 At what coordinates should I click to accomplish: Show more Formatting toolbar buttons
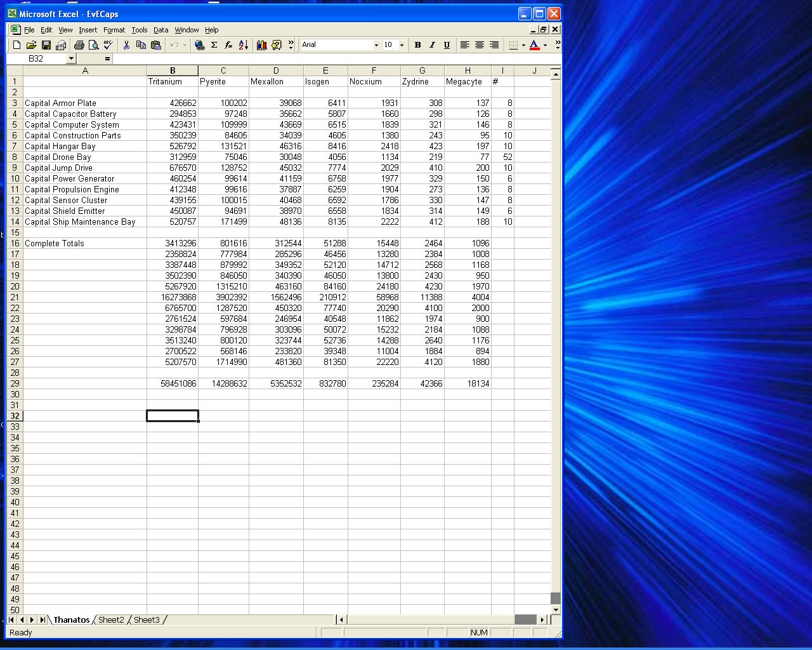click(x=558, y=45)
